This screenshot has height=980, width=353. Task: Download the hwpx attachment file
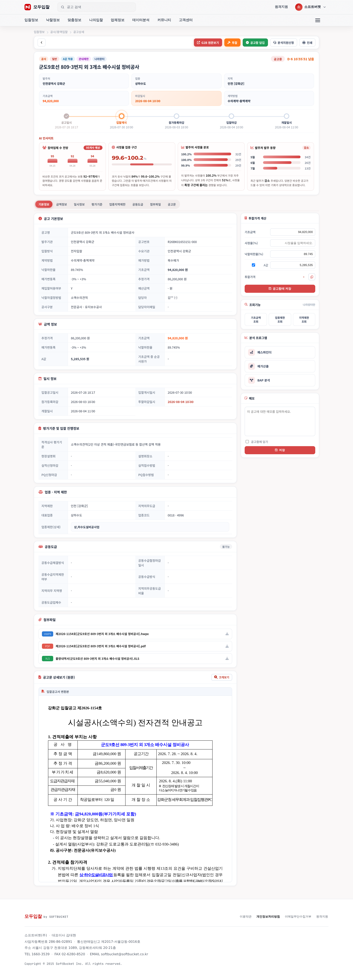click(x=227, y=634)
